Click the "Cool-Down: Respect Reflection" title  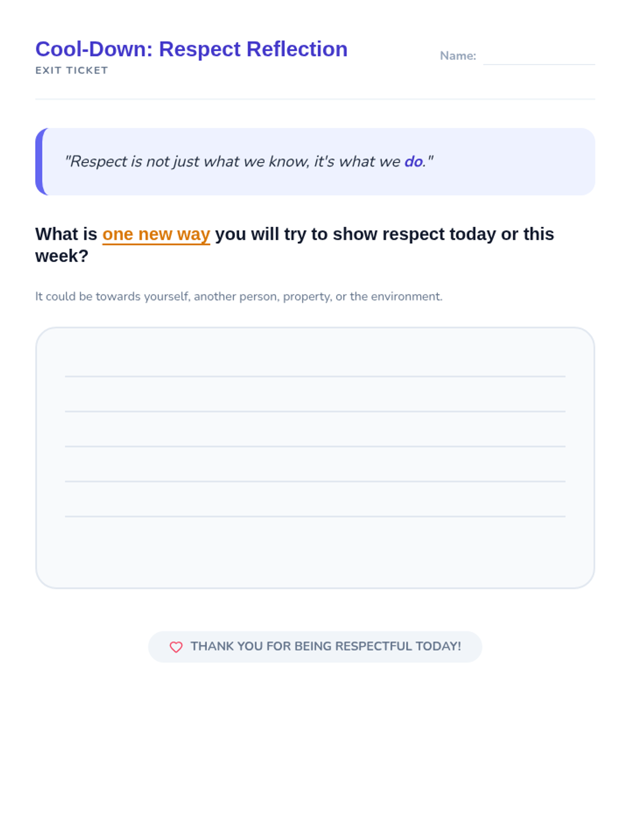pyautogui.click(x=191, y=49)
